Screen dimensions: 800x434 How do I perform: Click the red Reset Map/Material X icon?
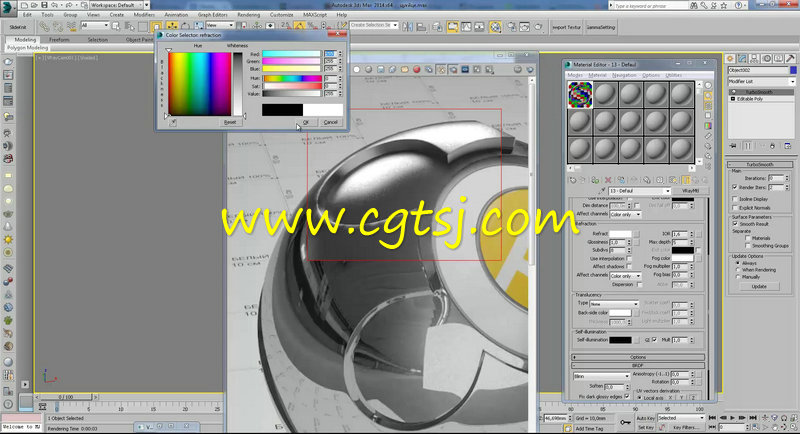[608, 180]
